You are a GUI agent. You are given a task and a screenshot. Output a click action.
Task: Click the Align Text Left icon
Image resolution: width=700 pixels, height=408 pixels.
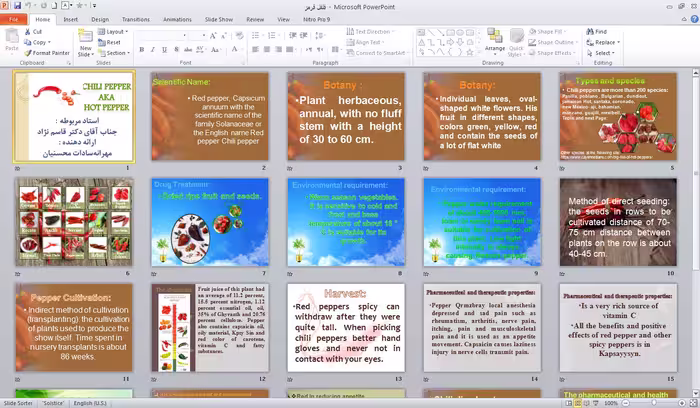(x=255, y=50)
